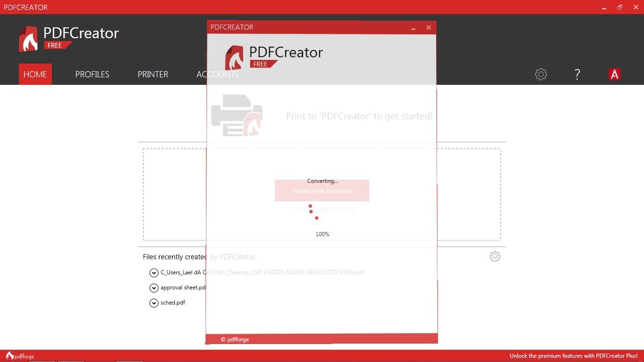Close the main PDFCreator window
This screenshot has width=644, height=362.
tap(636, 7)
